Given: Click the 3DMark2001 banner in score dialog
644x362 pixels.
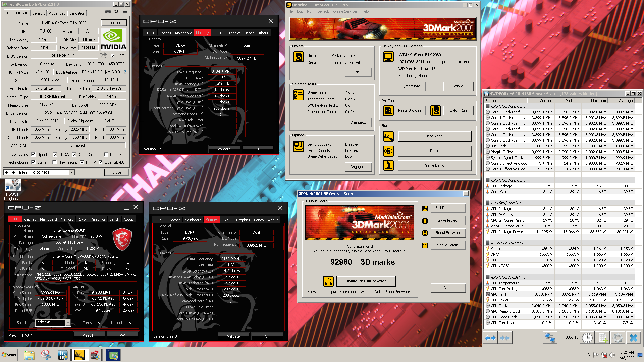Looking at the screenshot, I should [x=360, y=223].
